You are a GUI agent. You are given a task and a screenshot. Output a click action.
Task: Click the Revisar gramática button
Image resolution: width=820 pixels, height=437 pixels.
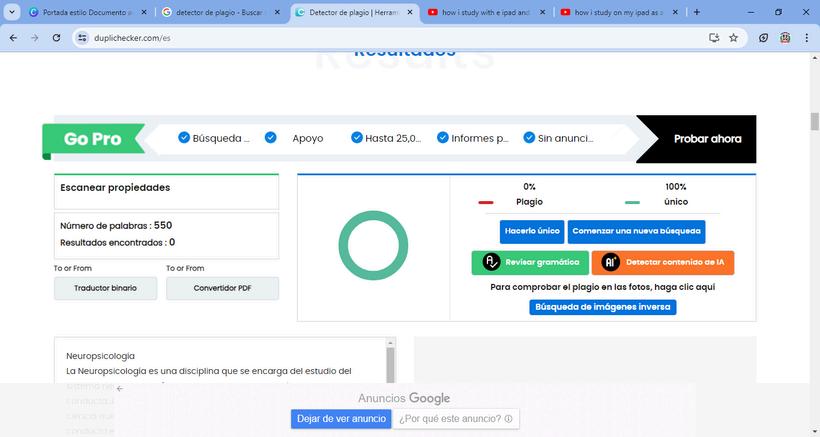pyautogui.click(x=530, y=262)
